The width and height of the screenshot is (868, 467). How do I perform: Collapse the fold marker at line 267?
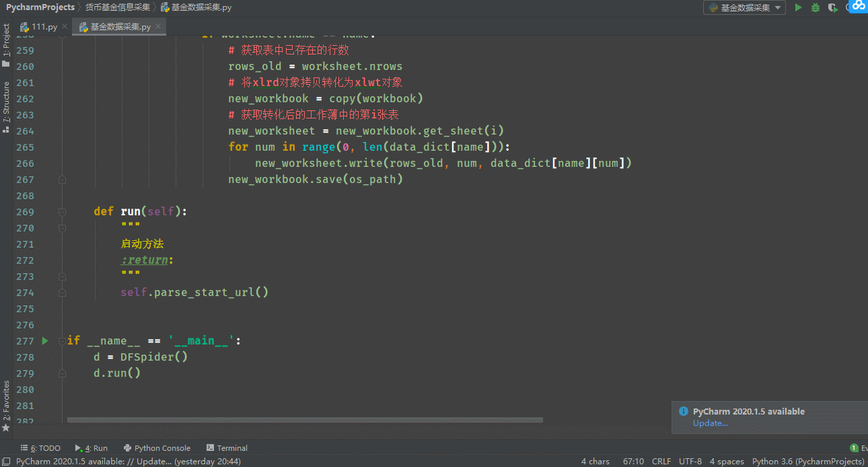pyautogui.click(x=62, y=180)
